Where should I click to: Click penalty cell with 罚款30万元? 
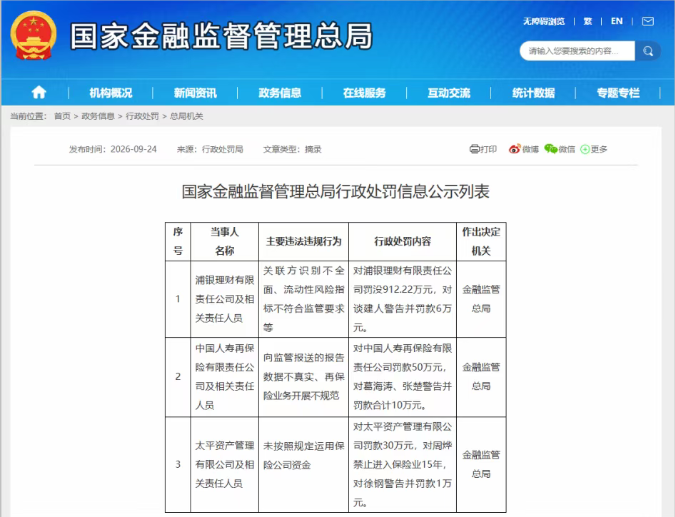point(403,464)
